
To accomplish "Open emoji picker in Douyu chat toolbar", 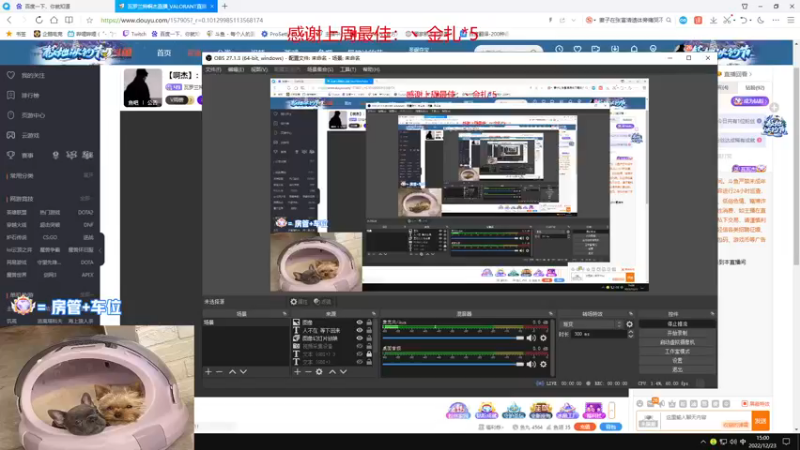I will point(640,404).
